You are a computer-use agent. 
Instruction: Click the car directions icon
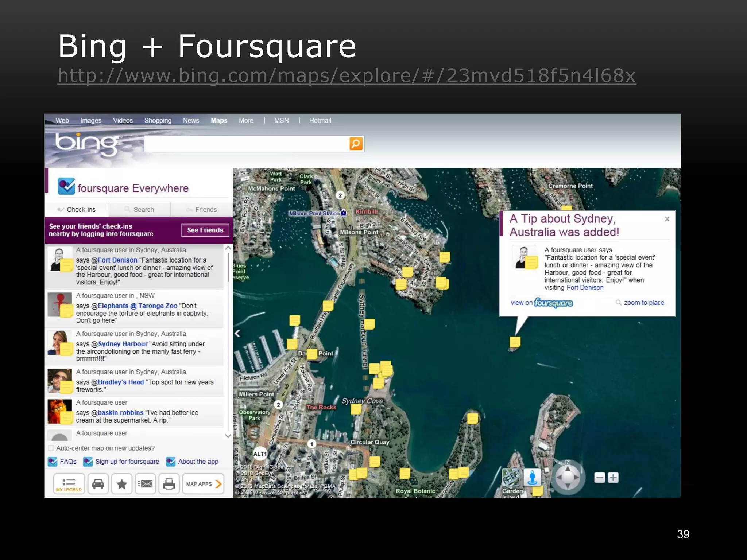point(98,484)
